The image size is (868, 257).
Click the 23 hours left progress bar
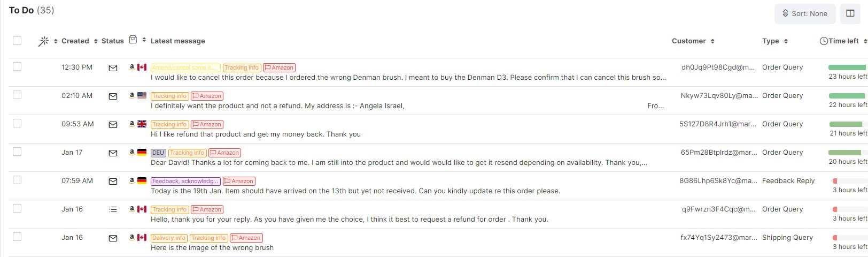pyautogui.click(x=847, y=67)
